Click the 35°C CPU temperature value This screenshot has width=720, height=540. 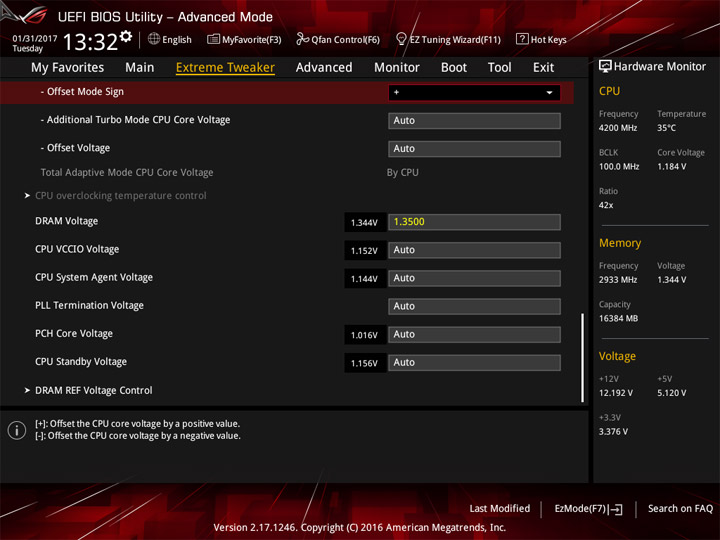pyautogui.click(x=666, y=128)
